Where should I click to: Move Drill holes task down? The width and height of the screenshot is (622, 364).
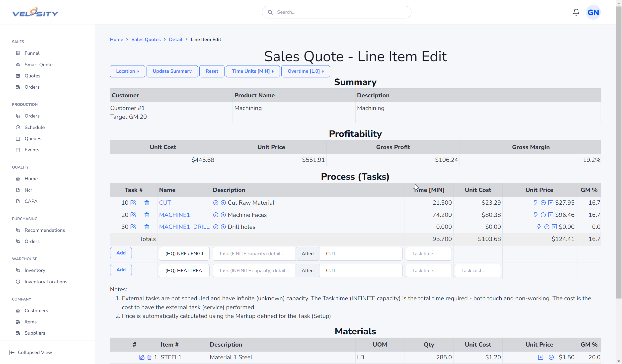(x=216, y=227)
